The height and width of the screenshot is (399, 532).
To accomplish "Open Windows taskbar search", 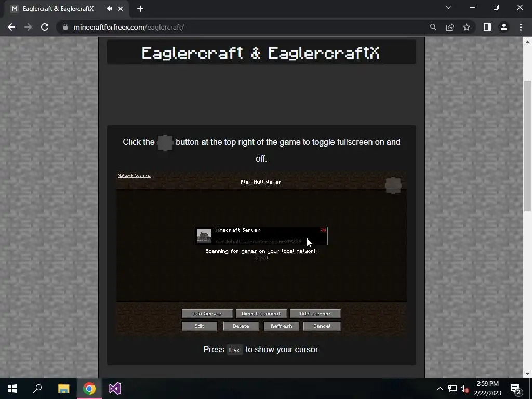I will click(x=37, y=389).
